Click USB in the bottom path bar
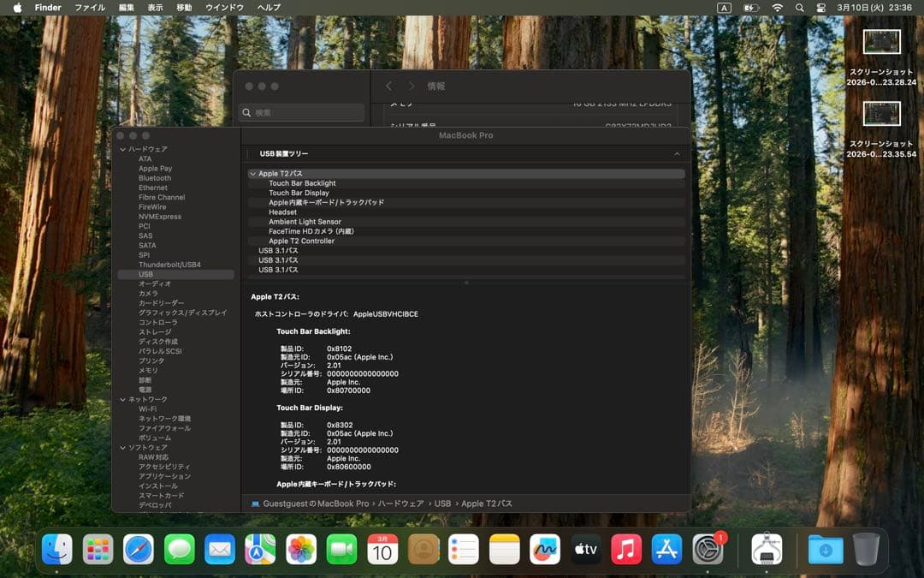The image size is (924, 578). [x=442, y=504]
